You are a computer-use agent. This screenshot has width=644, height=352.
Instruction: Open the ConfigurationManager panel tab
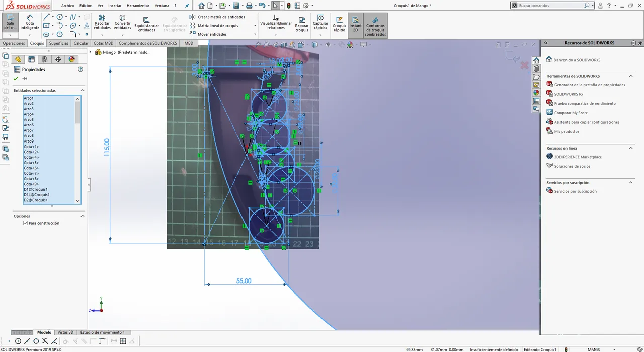pos(45,59)
